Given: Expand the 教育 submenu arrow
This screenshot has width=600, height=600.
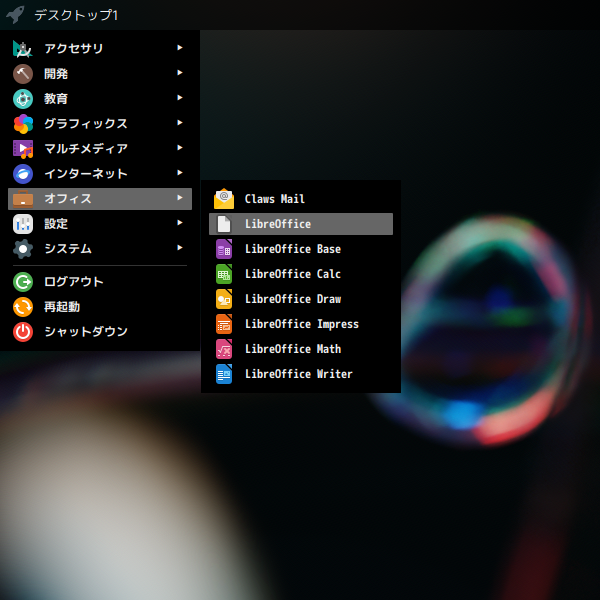Looking at the screenshot, I should click(179, 98).
